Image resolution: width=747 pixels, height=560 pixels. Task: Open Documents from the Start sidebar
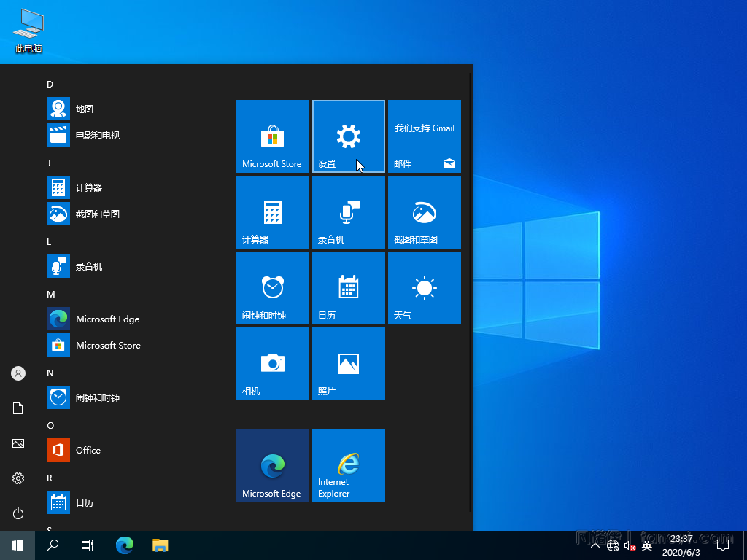(18, 408)
